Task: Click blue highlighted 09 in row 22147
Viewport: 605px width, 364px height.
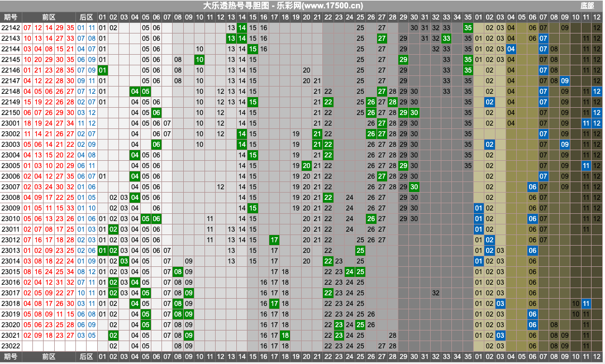Action: coord(565,81)
